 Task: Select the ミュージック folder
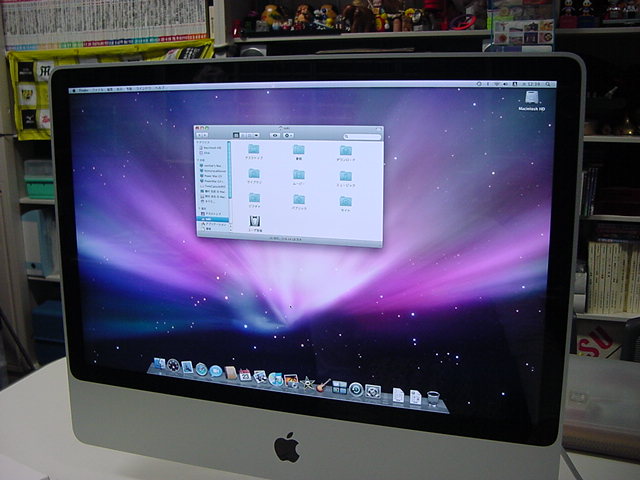coord(346,179)
